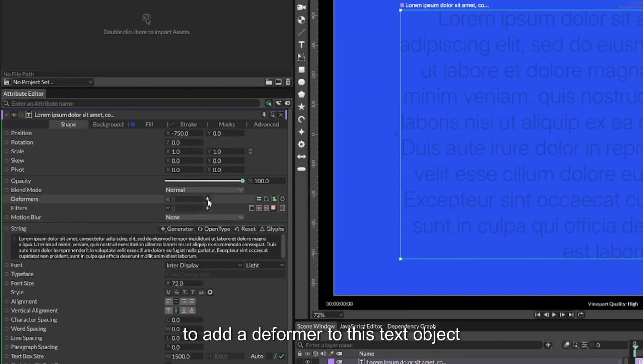
Task: Open the No Project Set dropdown
Action: pyautogui.click(x=52, y=82)
